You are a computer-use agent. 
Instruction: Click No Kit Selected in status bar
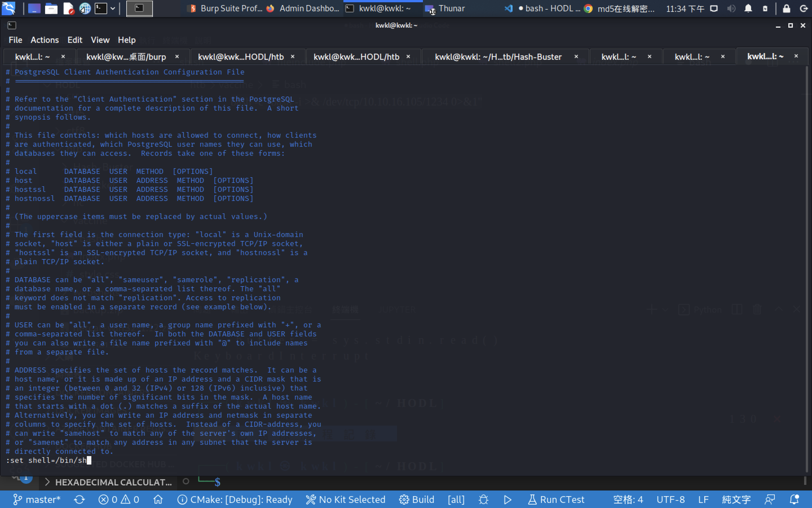pos(345,500)
